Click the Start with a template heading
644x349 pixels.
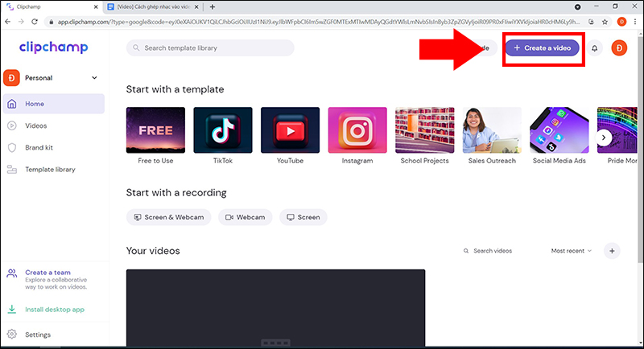click(175, 89)
